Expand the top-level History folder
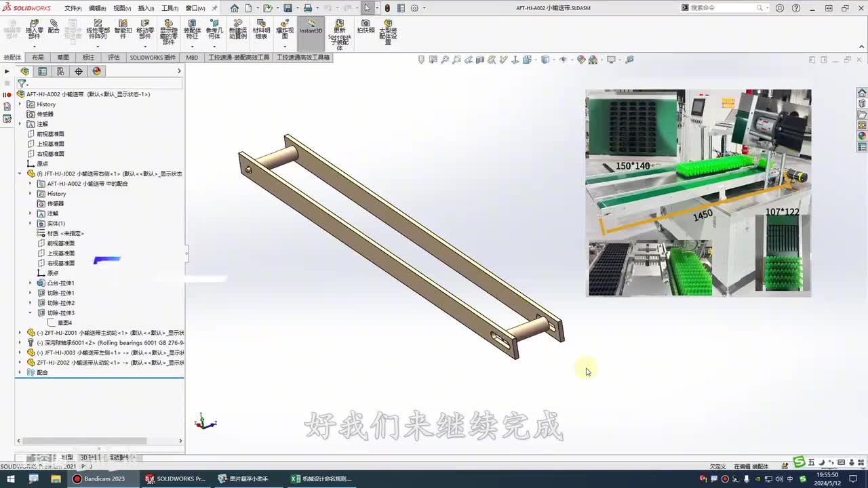The width and height of the screenshot is (868, 488). 20,104
